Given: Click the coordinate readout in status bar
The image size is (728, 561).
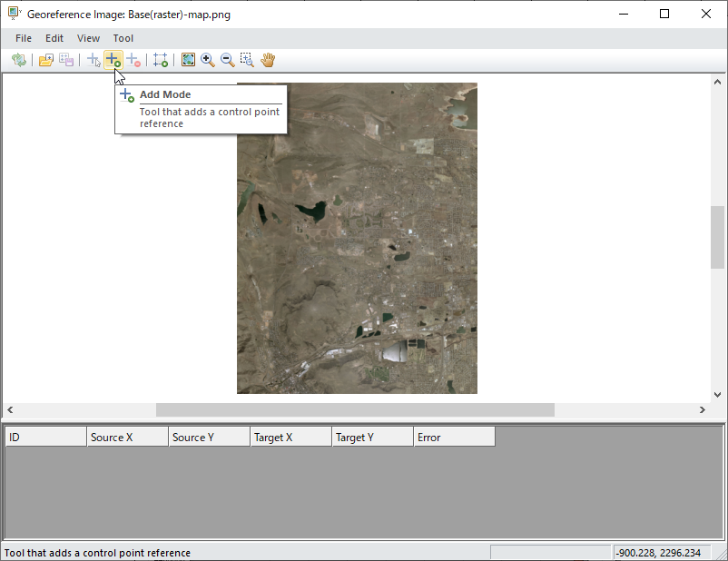Looking at the screenshot, I should click(662, 553).
